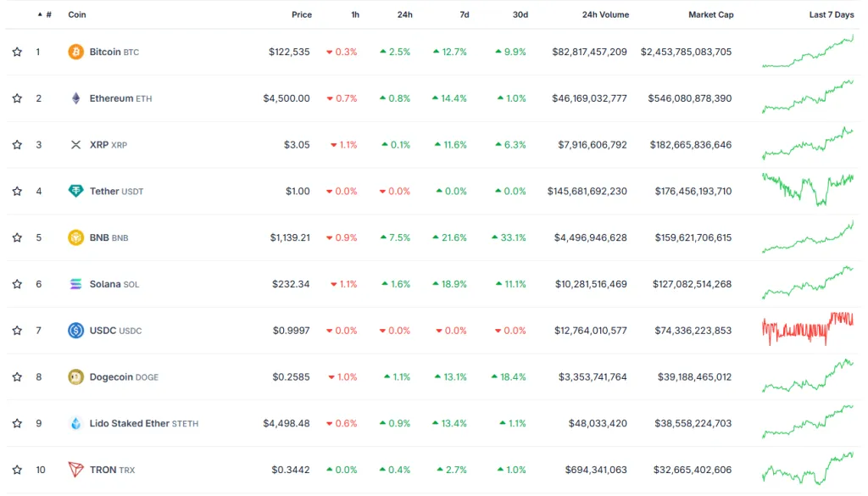Click the Ethereum diamond logo icon
The height and width of the screenshot is (496, 868).
tap(76, 98)
